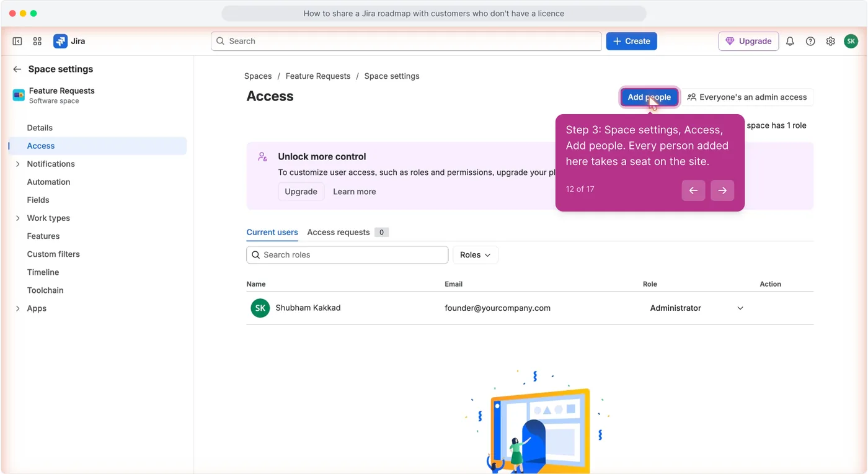This screenshot has width=868, height=474.
Task: Expand the Apps sidebar section
Action: pyautogui.click(x=17, y=308)
